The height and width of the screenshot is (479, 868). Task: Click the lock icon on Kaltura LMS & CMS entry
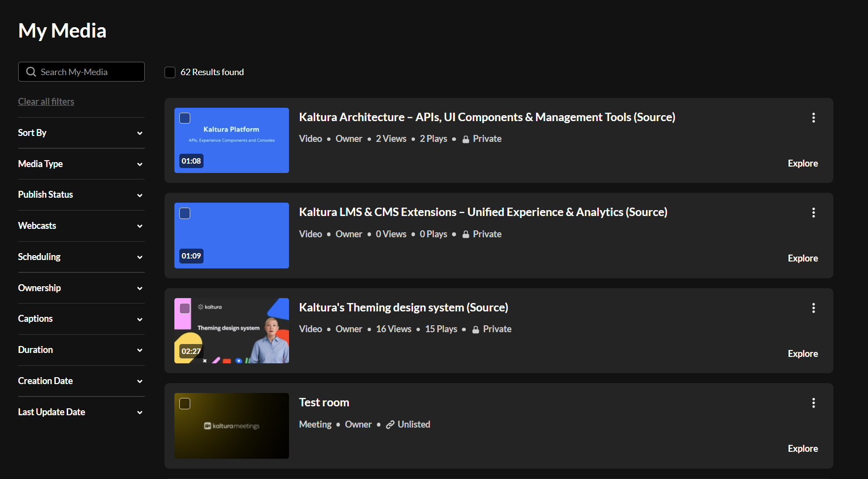(465, 234)
